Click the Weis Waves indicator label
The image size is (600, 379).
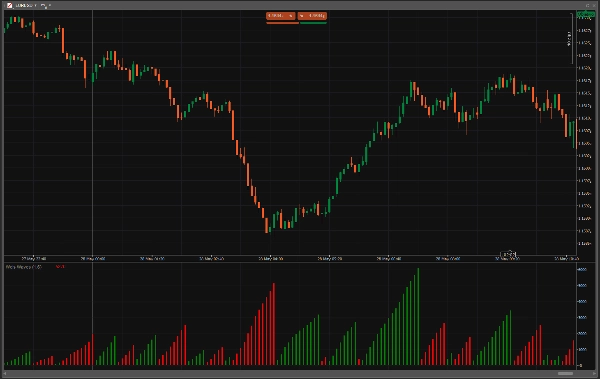(x=24, y=267)
